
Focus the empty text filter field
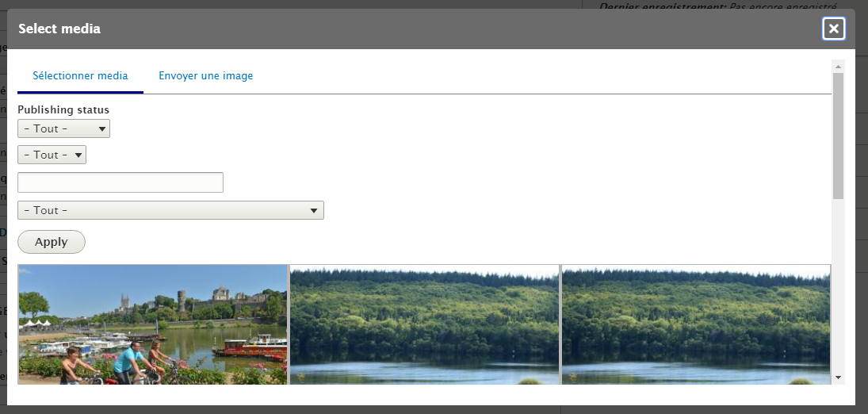tap(120, 182)
